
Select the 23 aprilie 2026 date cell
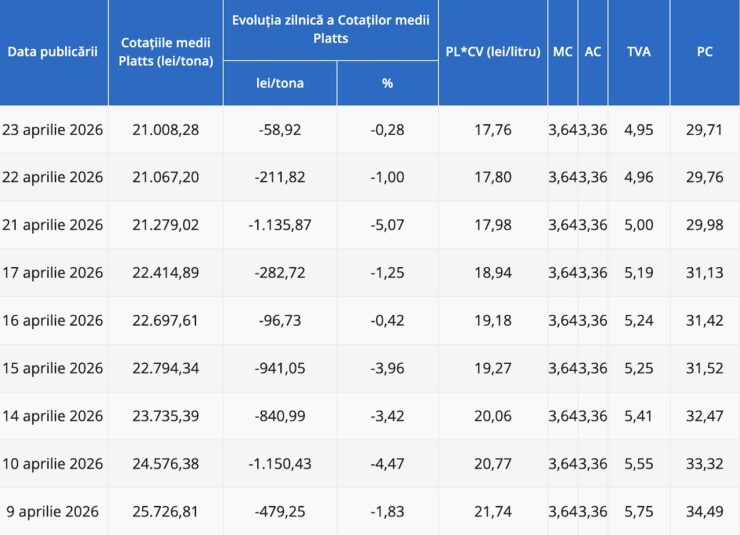pyautogui.click(x=53, y=129)
